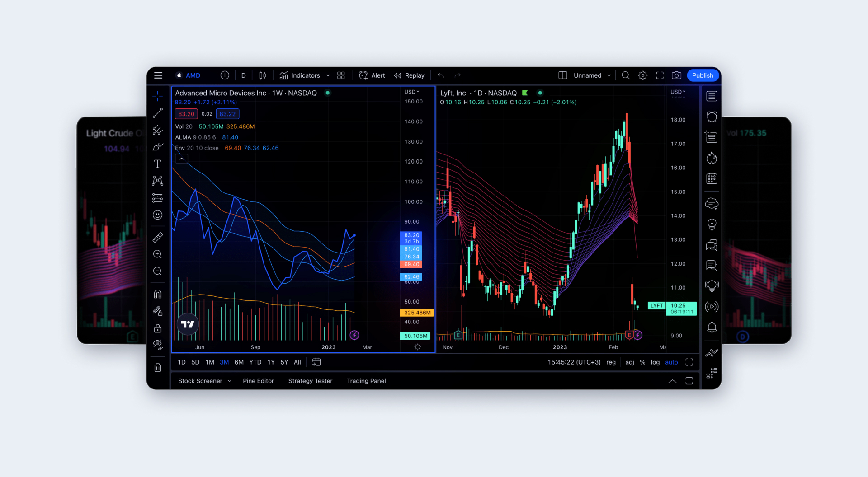
Task: Open indicator templates grid icon
Action: [341, 75]
